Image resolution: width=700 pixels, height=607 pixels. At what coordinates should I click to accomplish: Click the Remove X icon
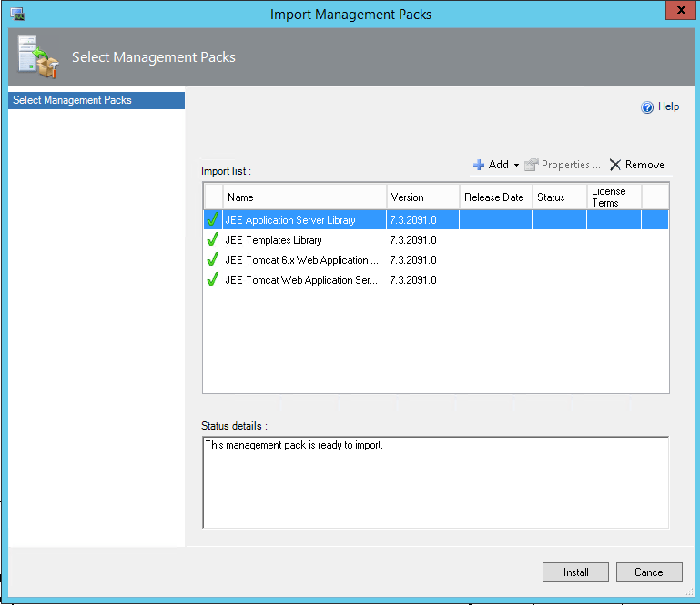click(x=615, y=165)
